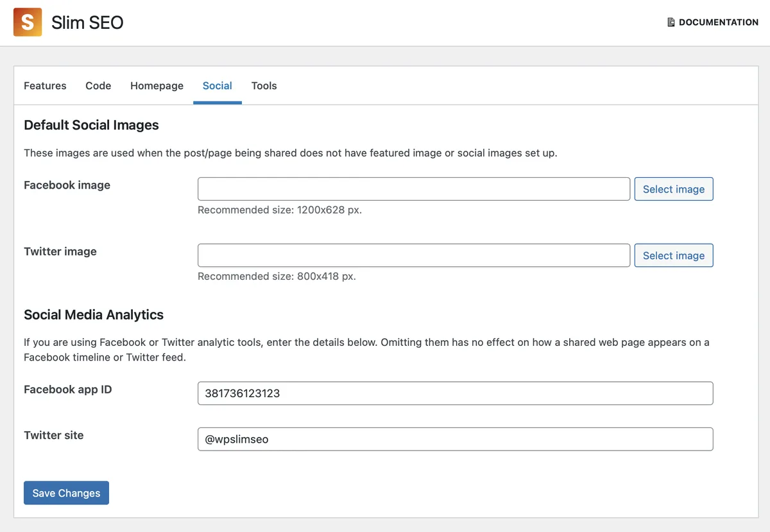The height and width of the screenshot is (532, 770).
Task: Switch to the Code tab
Action: (x=98, y=85)
